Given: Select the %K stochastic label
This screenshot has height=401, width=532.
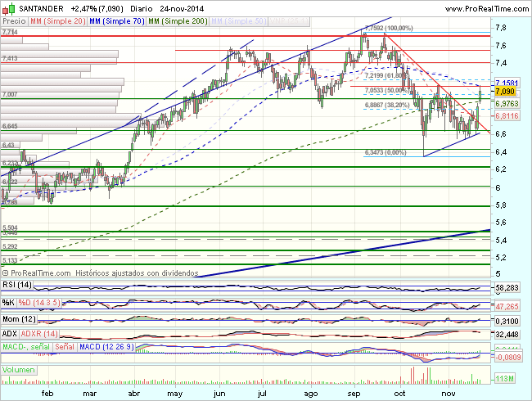Looking at the screenshot, I should [x=8, y=302].
